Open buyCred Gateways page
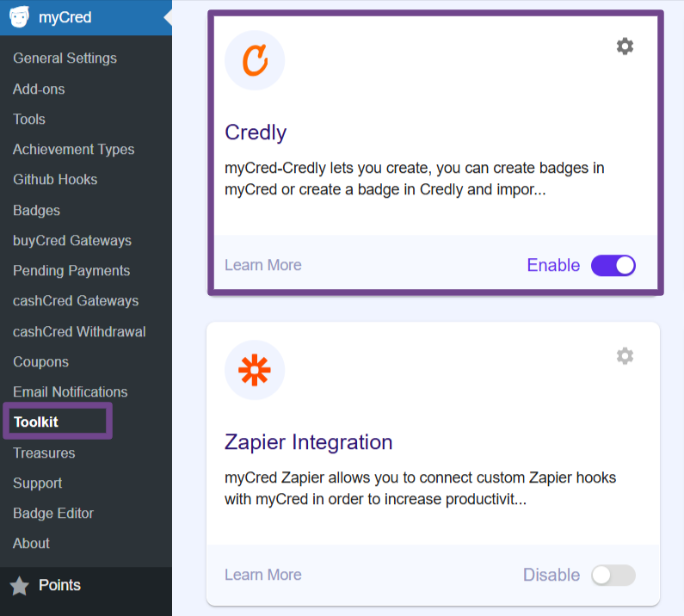Viewport: 684px width, 616px height. (72, 240)
